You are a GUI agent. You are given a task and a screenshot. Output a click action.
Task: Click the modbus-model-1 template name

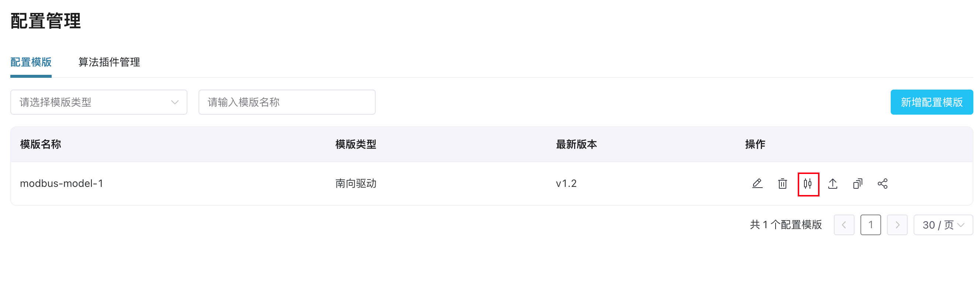pos(62,184)
